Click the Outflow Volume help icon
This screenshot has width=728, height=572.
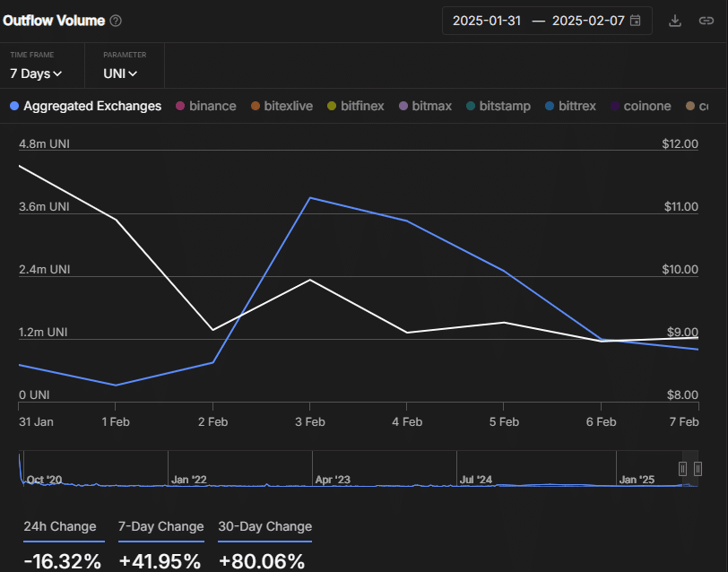pos(116,21)
